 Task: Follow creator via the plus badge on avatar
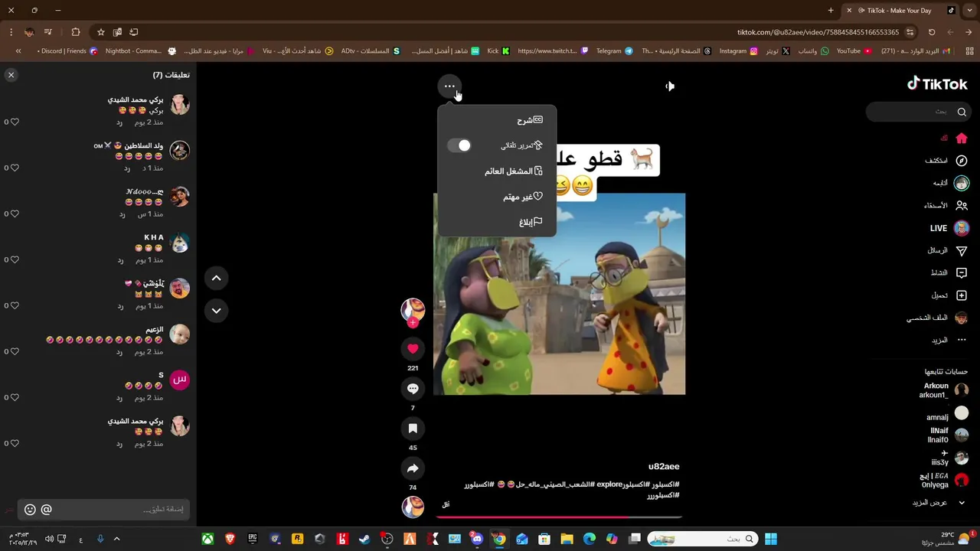413,323
